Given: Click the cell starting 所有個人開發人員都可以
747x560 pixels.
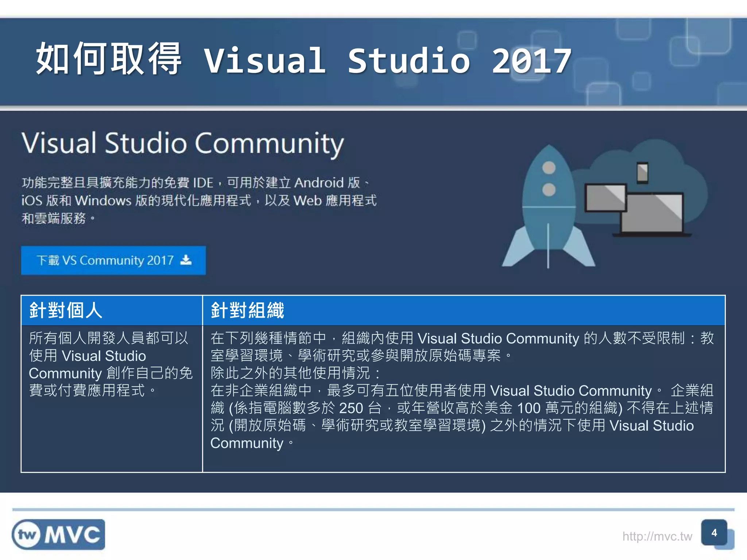Looking at the screenshot, I should point(112,398).
